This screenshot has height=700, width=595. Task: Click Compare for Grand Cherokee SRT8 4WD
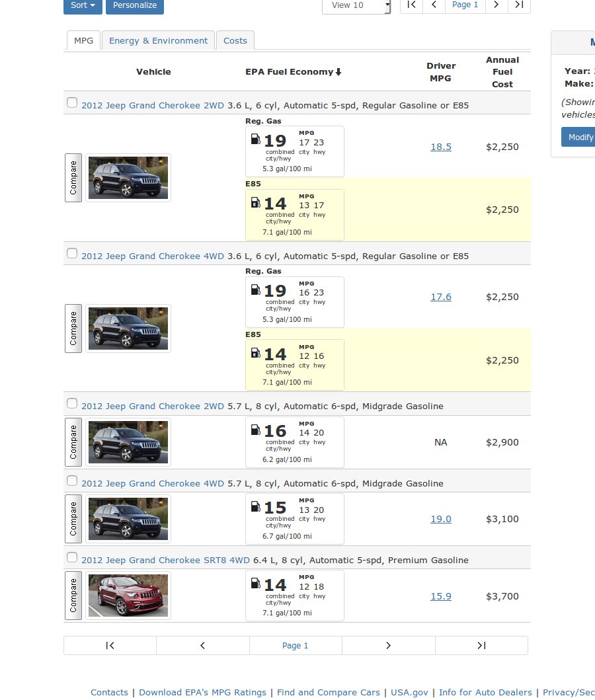[x=73, y=596]
